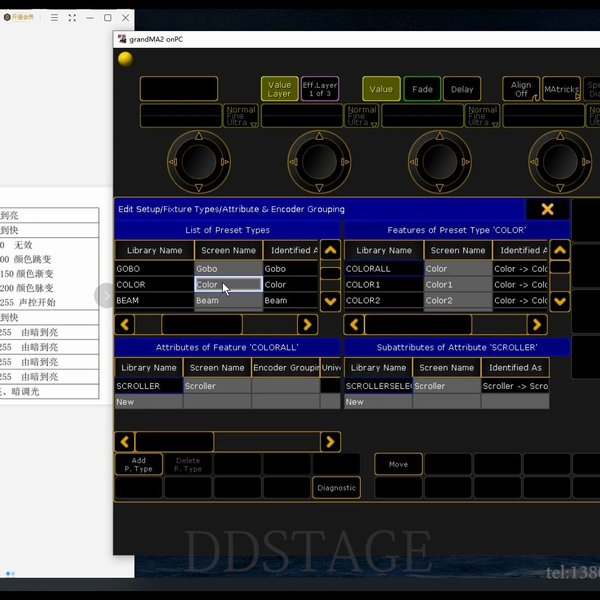The height and width of the screenshot is (600, 600).
Task: Close the Attribute & Encoder Grouping dialog
Action: coord(547,209)
